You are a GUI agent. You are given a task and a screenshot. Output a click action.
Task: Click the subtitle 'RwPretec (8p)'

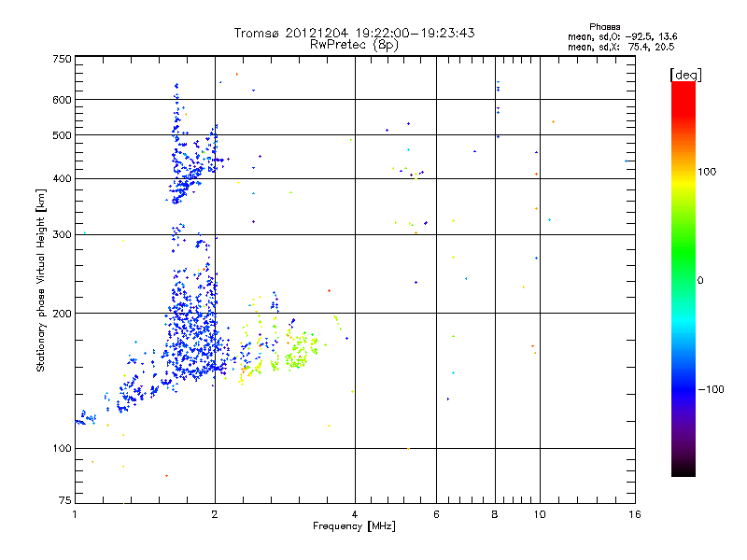[354, 45]
